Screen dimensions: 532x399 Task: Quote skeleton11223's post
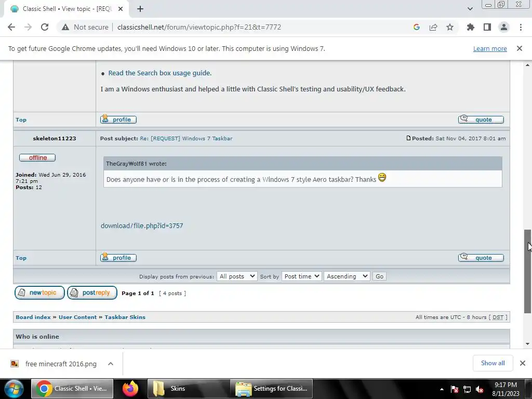tap(481, 258)
